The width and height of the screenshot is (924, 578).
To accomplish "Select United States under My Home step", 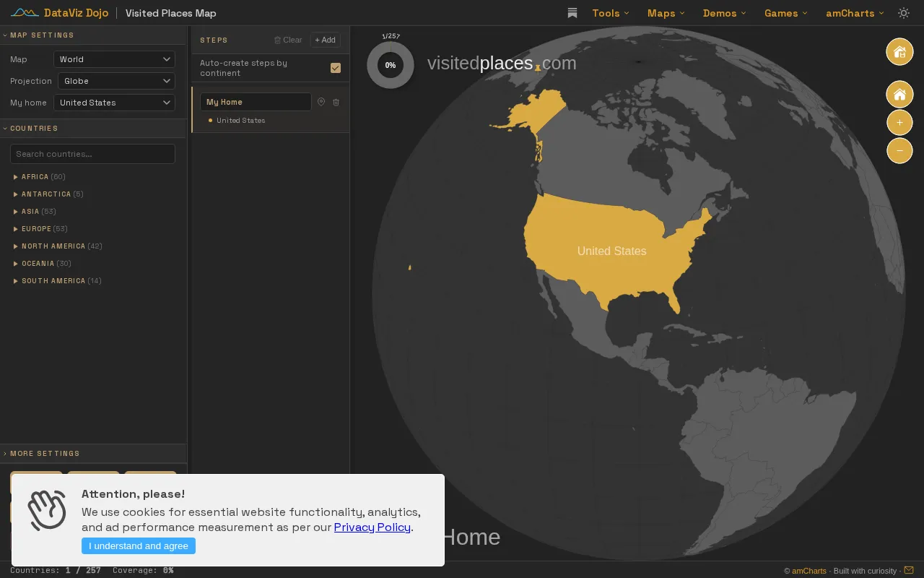I will [240, 120].
